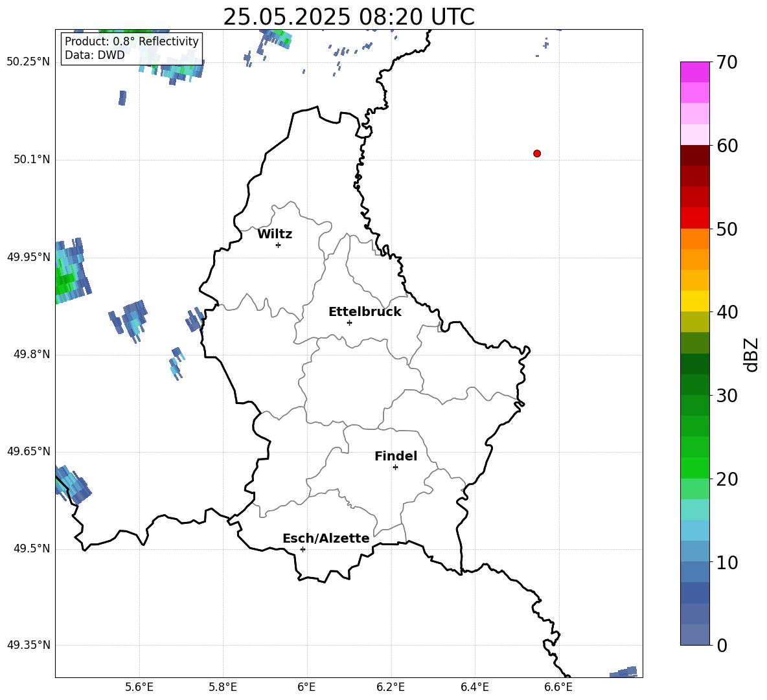The image size is (767, 700).
Task: Click the 60 dBZ colorbar tick label
Action: coord(727,145)
